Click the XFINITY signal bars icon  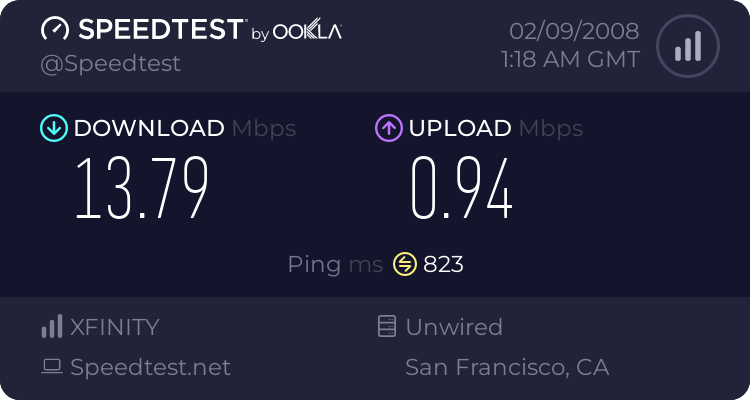tap(51, 327)
